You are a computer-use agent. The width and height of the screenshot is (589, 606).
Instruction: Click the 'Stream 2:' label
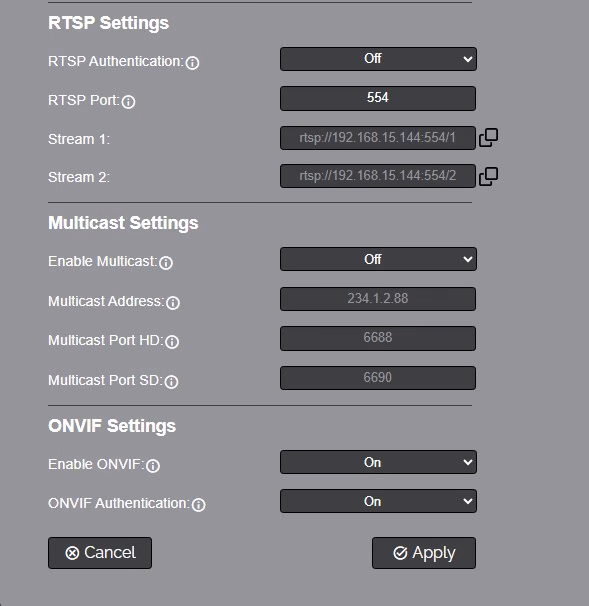(x=79, y=177)
